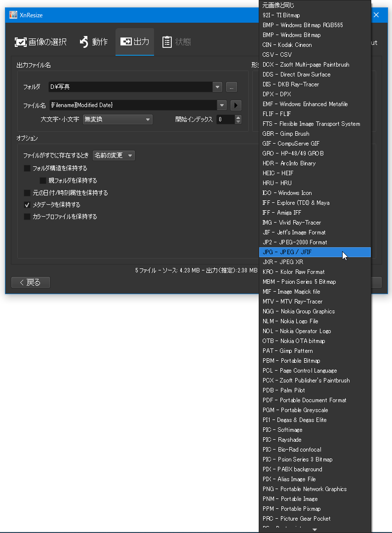
Task: Select PRC - Picture Gear Pocket
Action: 315,518
